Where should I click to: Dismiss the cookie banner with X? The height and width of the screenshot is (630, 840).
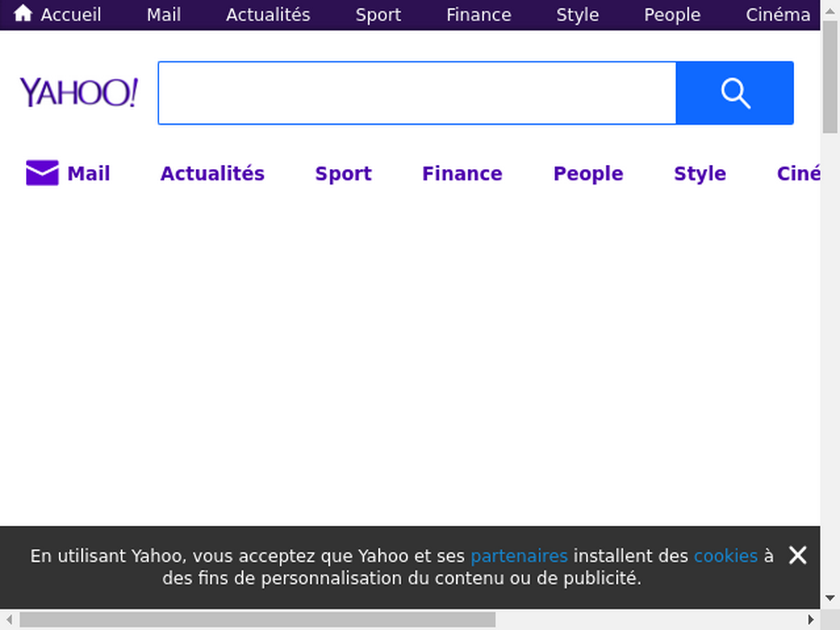(x=797, y=555)
